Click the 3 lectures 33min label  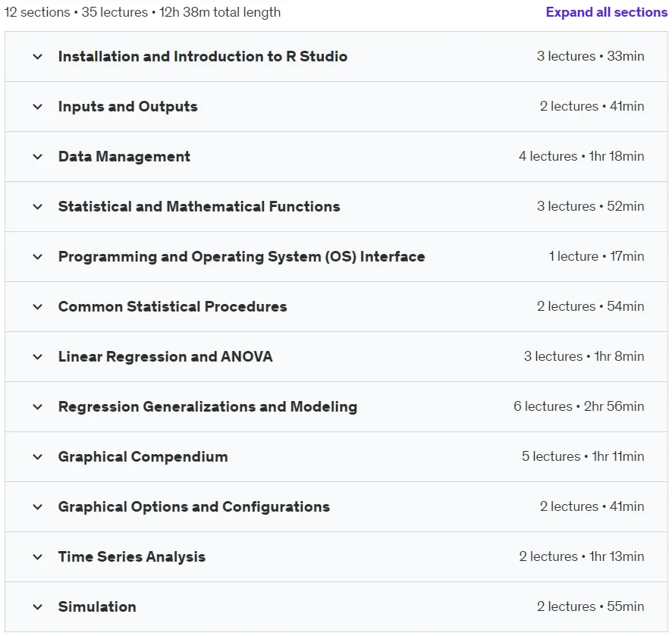pyautogui.click(x=590, y=56)
